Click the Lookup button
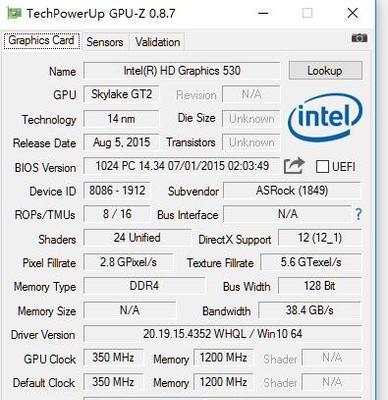This screenshot has height=400, width=388. tap(325, 70)
